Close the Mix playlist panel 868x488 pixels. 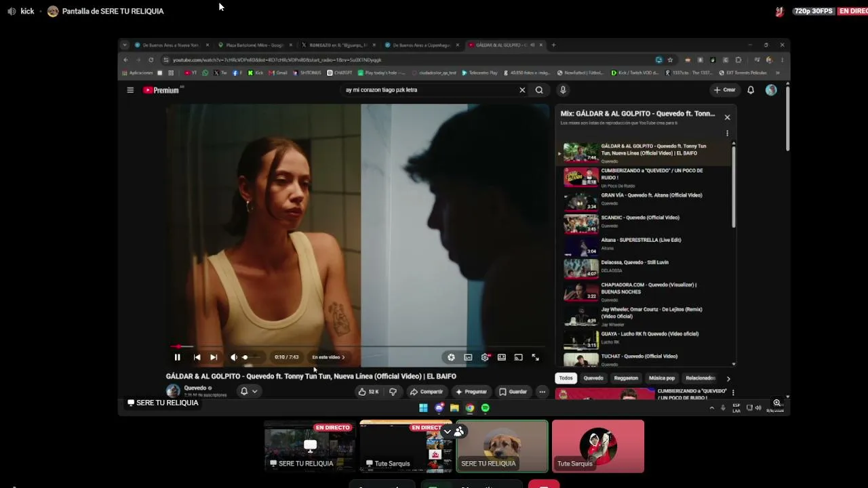point(728,117)
